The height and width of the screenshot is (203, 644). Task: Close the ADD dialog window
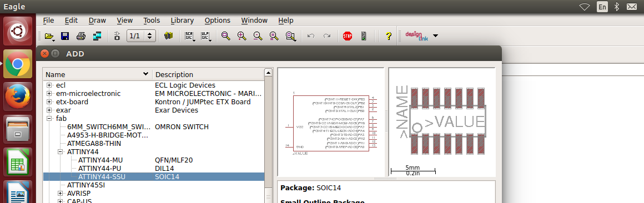click(x=45, y=54)
